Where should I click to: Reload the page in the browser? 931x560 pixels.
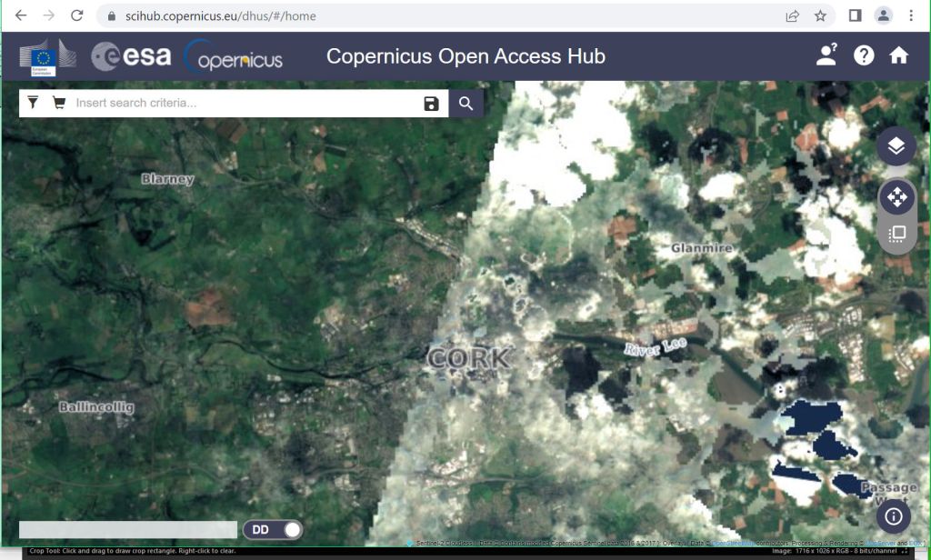click(76, 15)
